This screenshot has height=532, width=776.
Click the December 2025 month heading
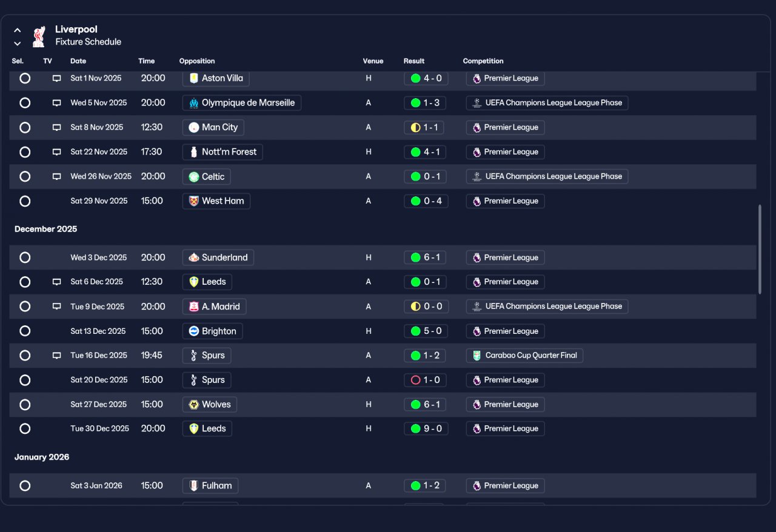coord(45,229)
